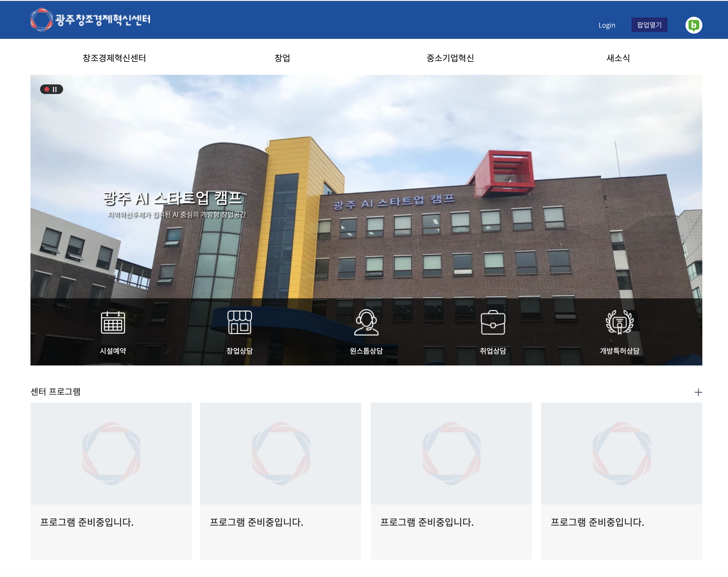The height and width of the screenshot is (577, 728).
Task: Click the 광주 AI 스타트업 캠프 banner title
Action: tap(173, 198)
